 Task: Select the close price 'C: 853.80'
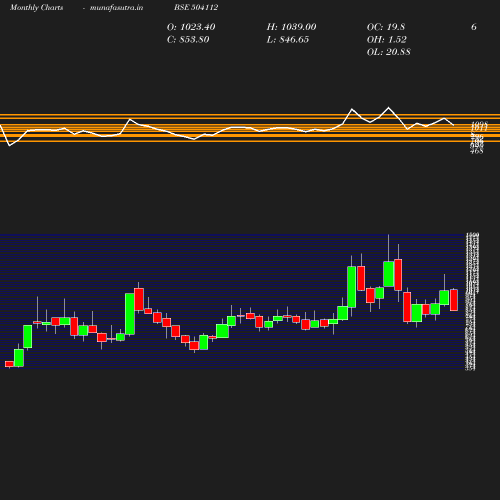click(188, 39)
